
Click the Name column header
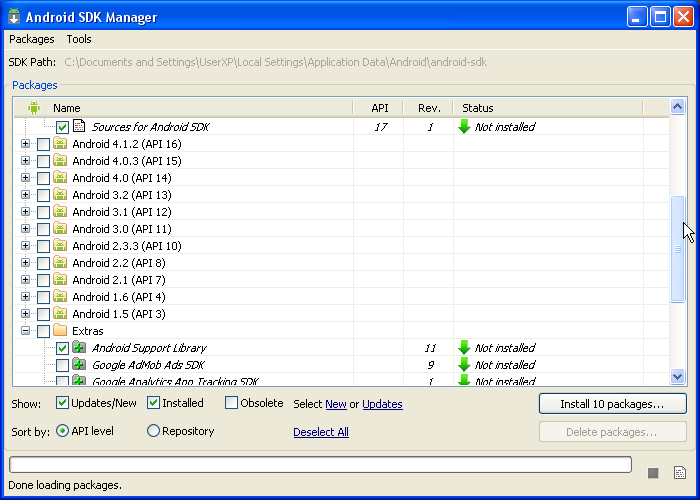click(x=183, y=108)
